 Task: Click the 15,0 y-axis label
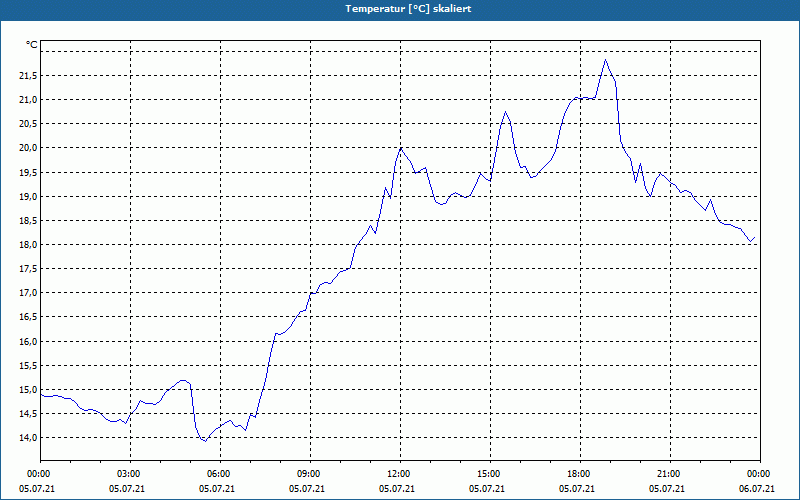coord(28,390)
